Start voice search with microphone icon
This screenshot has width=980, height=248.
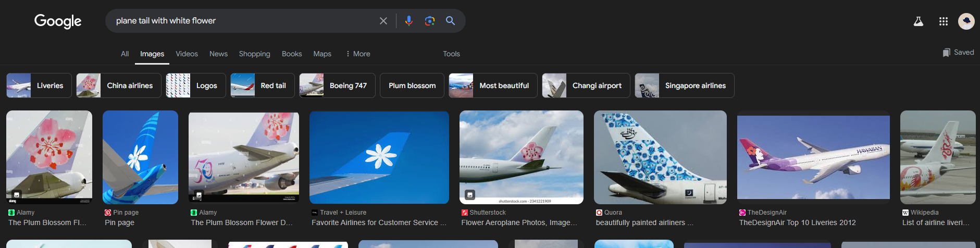[408, 21]
